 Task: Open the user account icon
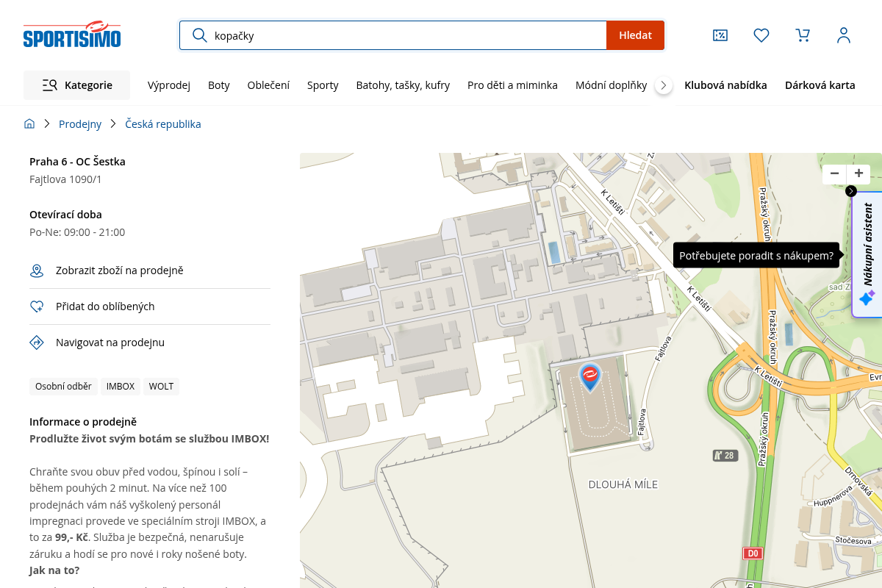(x=844, y=35)
